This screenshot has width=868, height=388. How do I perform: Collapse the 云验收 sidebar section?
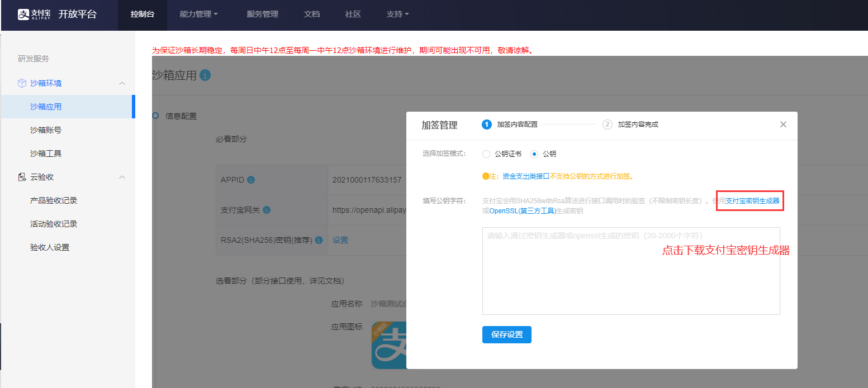(122, 177)
